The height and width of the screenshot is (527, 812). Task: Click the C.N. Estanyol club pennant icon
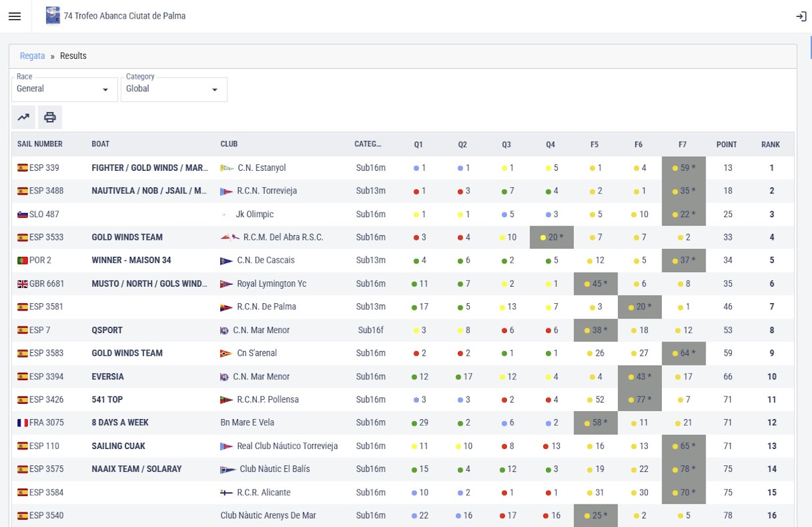click(226, 168)
